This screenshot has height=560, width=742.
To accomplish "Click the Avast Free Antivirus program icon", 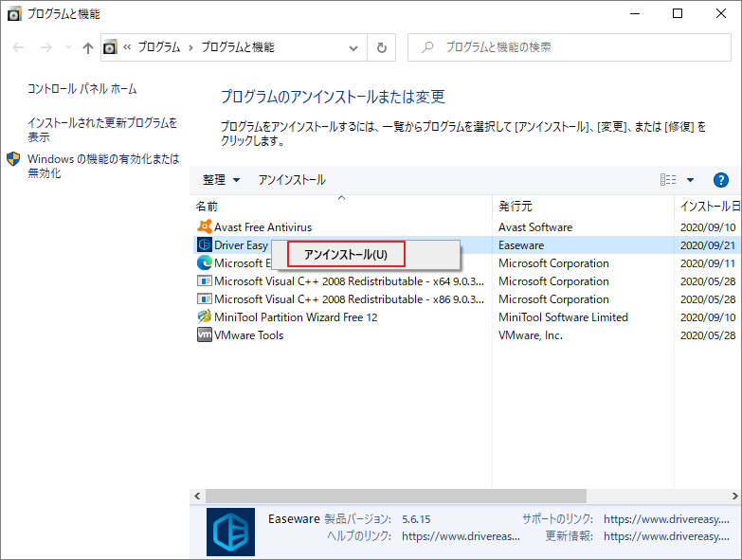I will pyautogui.click(x=205, y=227).
